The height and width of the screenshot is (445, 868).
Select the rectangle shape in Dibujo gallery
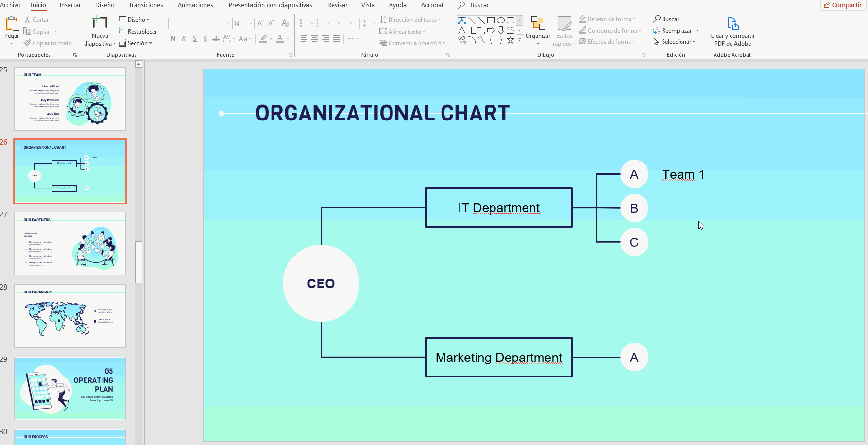point(491,20)
